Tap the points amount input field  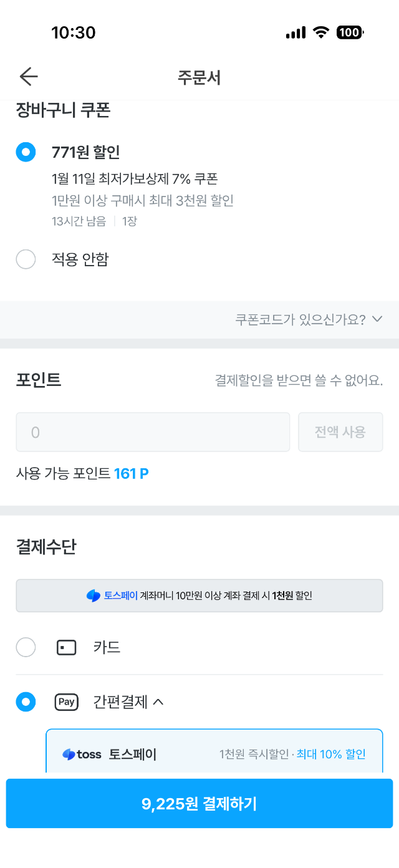click(153, 432)
